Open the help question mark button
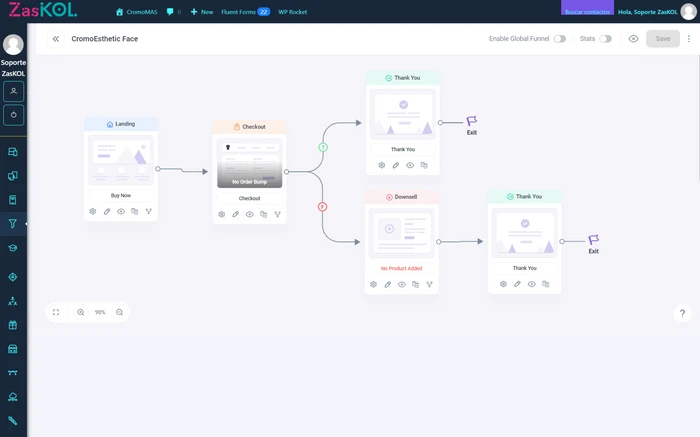Screen dimensions: 700x437 682,313
